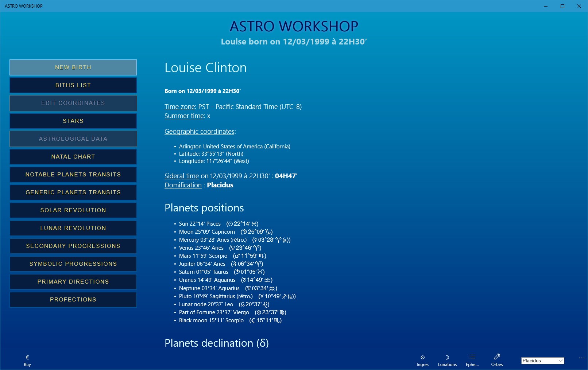Click the Edit Coordinates button
The width and height of the screenshot is (588, 370).
click(73, 103)
